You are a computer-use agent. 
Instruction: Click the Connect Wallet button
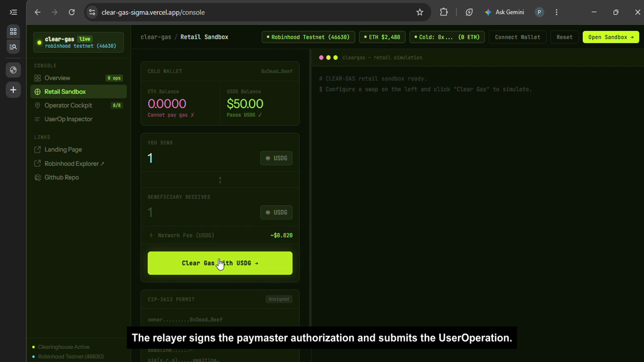[517, 37]
